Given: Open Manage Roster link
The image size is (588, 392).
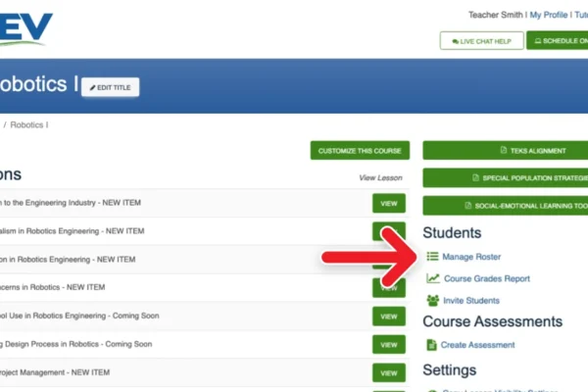Looking at the screenshot, I should pyautogui.click(x=471, y=257).
